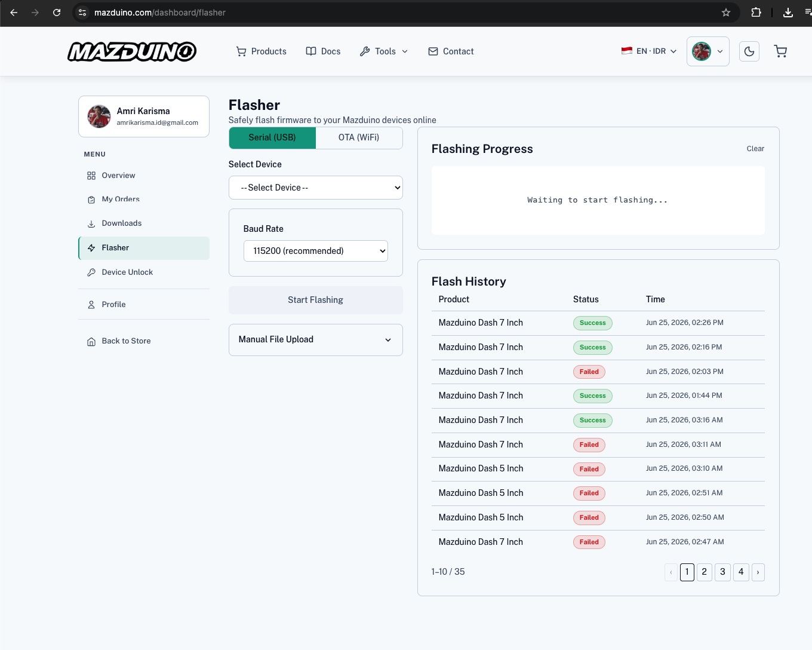Viewport: 812px width, 650px height.
Task: Reload the page with the refresh icon
Action: (57, 13)
